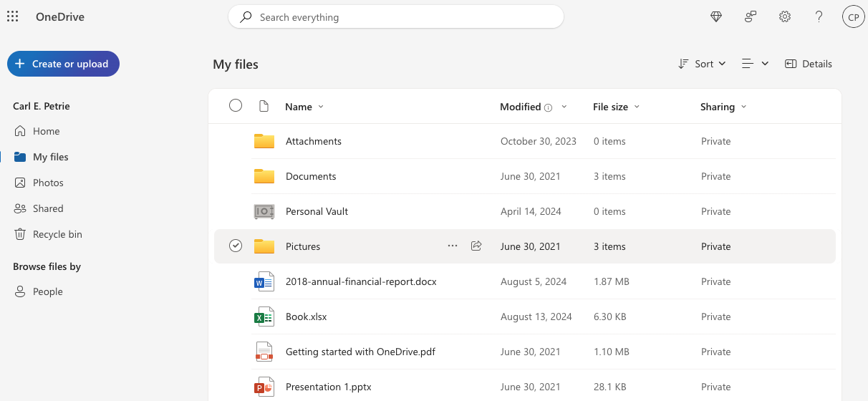This screenshot has height=401, width=868.
Task: Expand the Sort dropdown chevron
Action: tap(722, 64)
